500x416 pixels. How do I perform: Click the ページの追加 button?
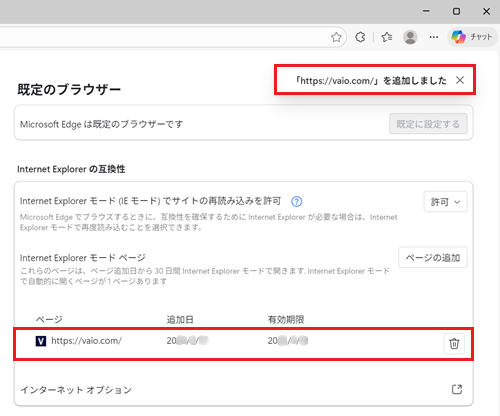click(x=433, y=257)
